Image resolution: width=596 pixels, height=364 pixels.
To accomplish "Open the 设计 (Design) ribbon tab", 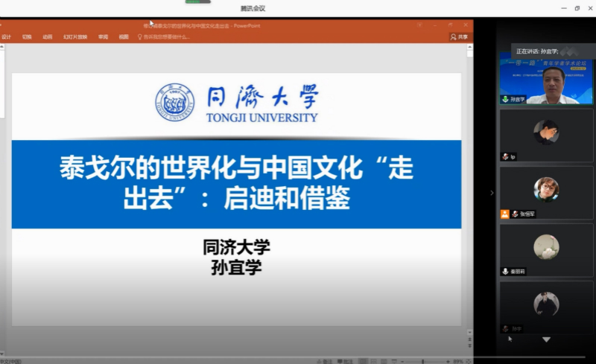I will [x=6, y=36].
